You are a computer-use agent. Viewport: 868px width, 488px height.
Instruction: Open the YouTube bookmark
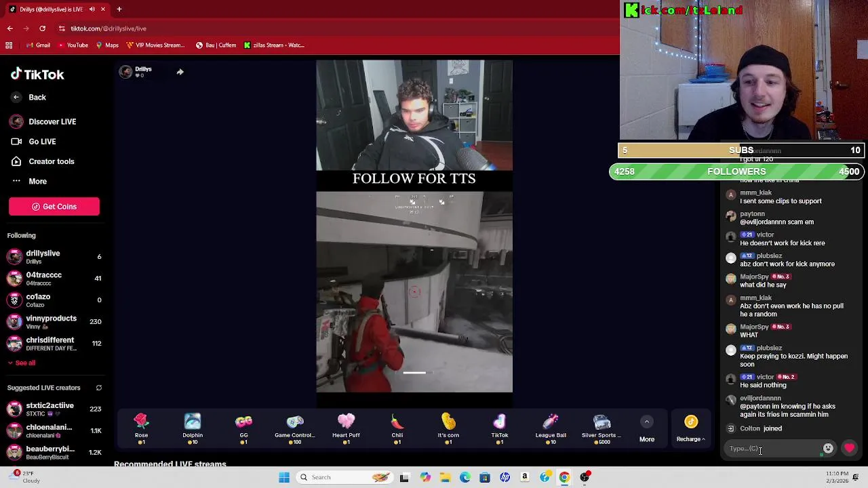[73, 45]
